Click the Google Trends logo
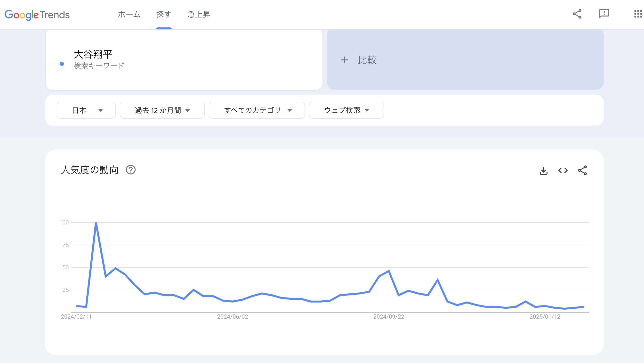 click(37, 15)
